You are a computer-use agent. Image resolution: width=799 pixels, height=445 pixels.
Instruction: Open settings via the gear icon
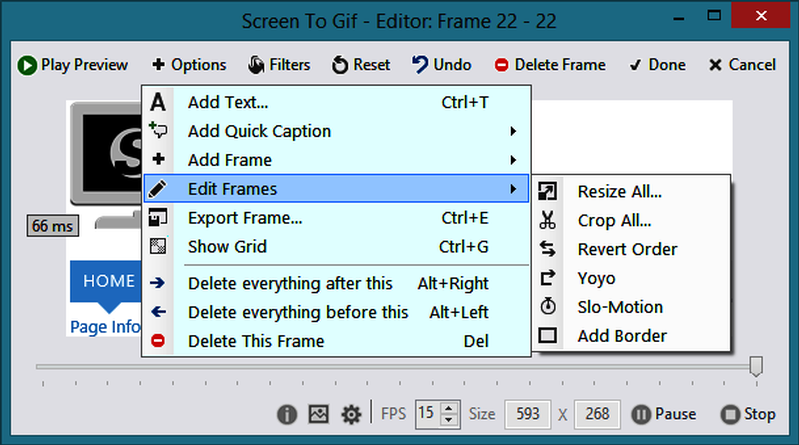click(351, 414)
